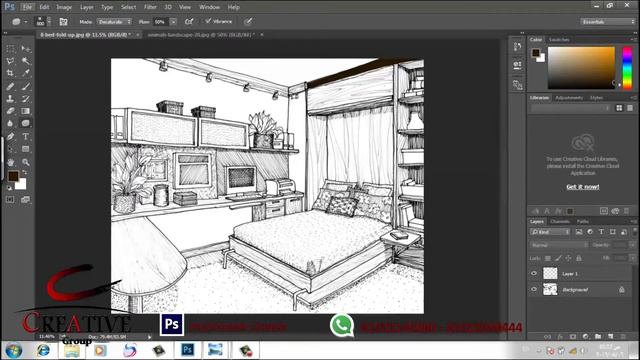Select the Hand tool

tap(10, 162)
